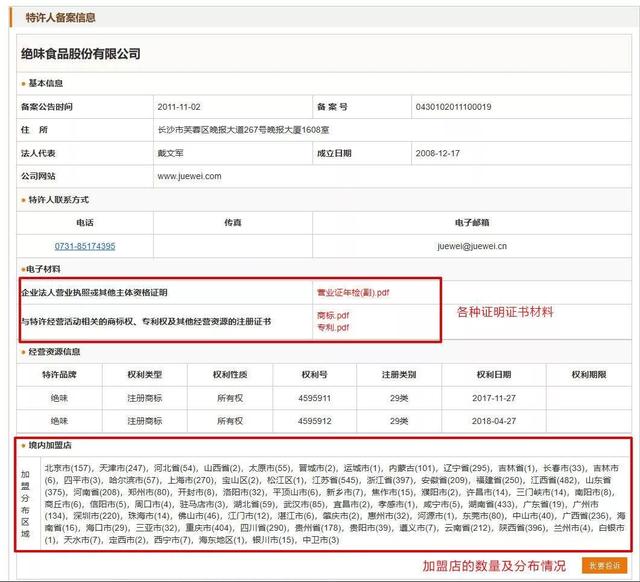Select rights number 4595911
The image size is (640, 582).
click(x=314, y=398)
